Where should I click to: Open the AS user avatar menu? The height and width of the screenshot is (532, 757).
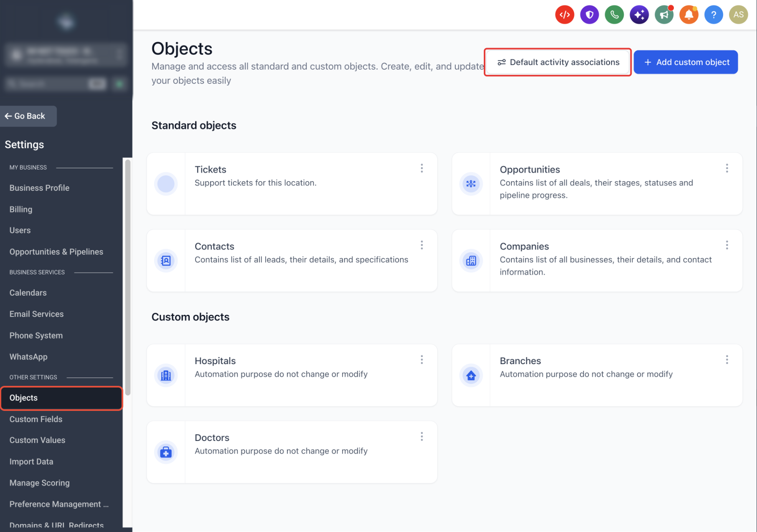[x=739, y=15]
